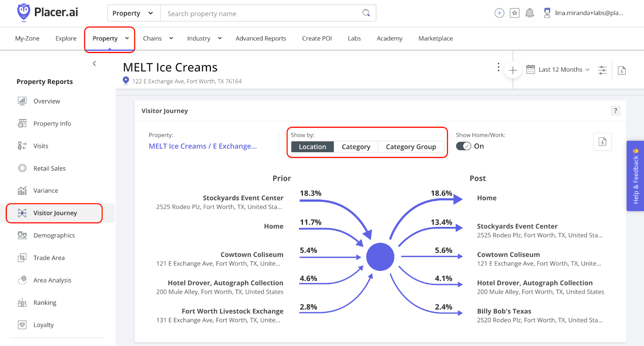The image size is (644, 346).
Task: Click the calendar icon beside date range
Action: 530,69
